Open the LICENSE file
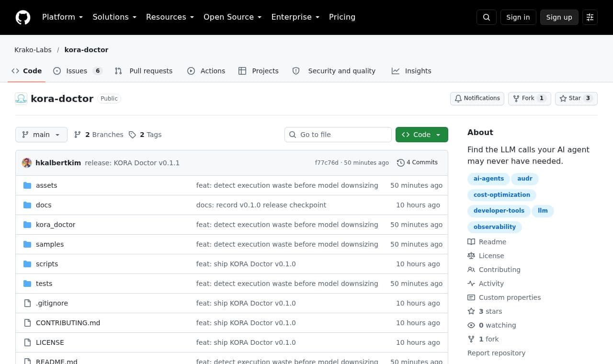The width and height of the screenshot is (613, 364). pyautogui.click(x=50, y=342)
